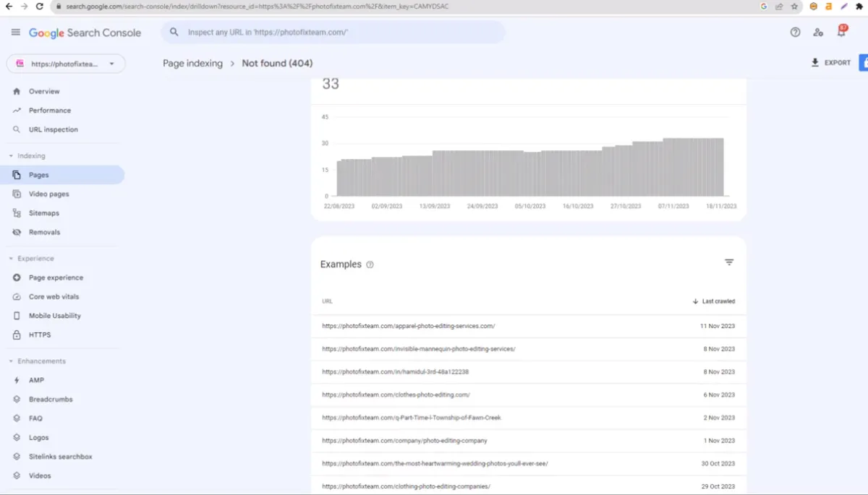The height and width of the screenshot is (495, 868).
Task: Click the EXPORT button label
Action: coord(838,63)
